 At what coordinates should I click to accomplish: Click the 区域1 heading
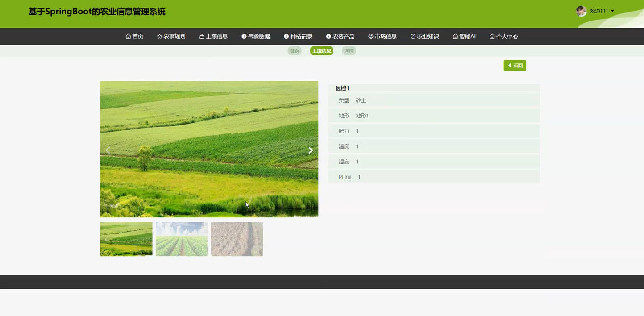pyautogui.click(x=342, y=88)
